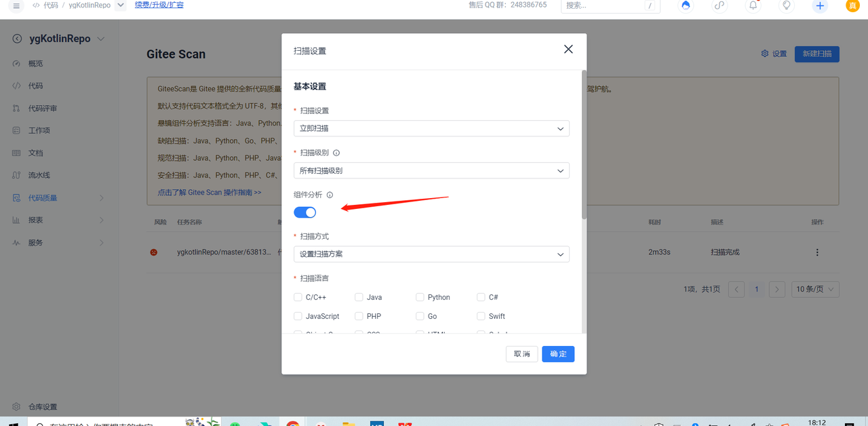
Task: Check the Java language checkbox
Action: 359,297
